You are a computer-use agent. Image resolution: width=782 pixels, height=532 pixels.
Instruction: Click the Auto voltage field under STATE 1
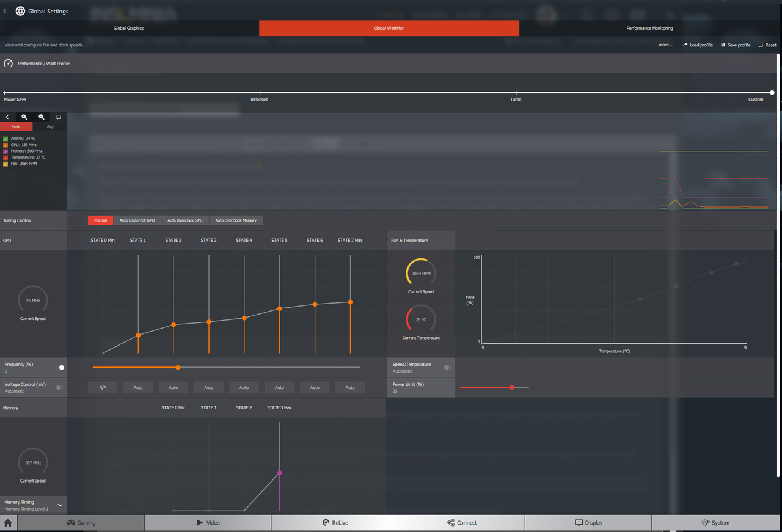[138, 387]
